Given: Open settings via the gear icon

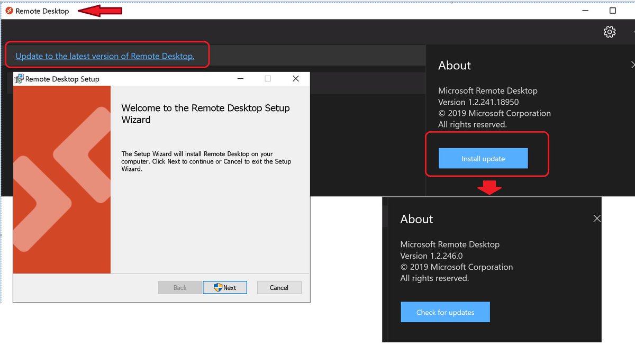Looking at the screenshot, I should (610, 32).
